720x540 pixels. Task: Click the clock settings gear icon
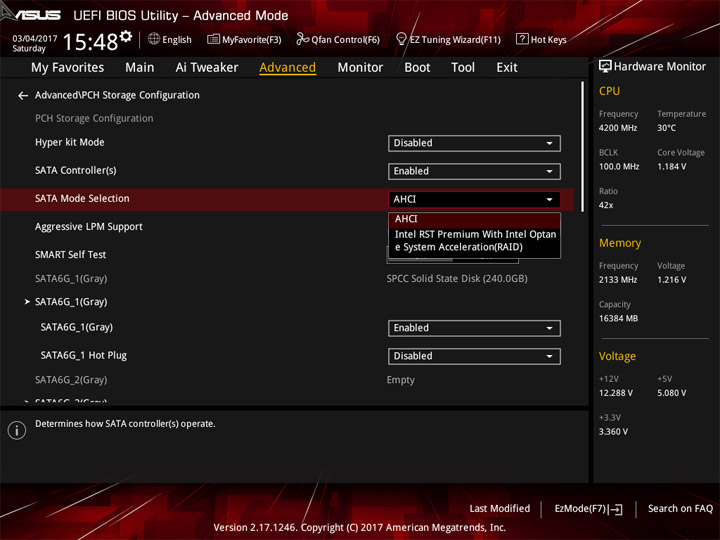[x=126, y=36]
